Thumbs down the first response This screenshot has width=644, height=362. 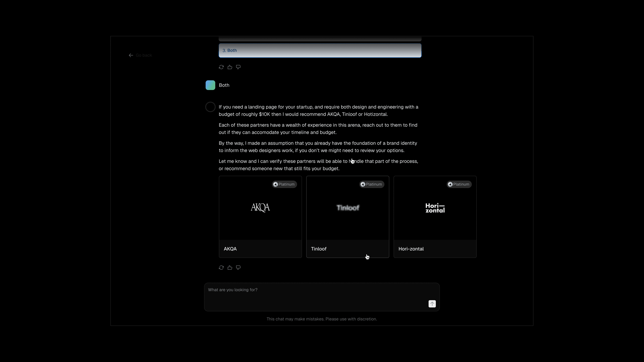coord(238,67)
